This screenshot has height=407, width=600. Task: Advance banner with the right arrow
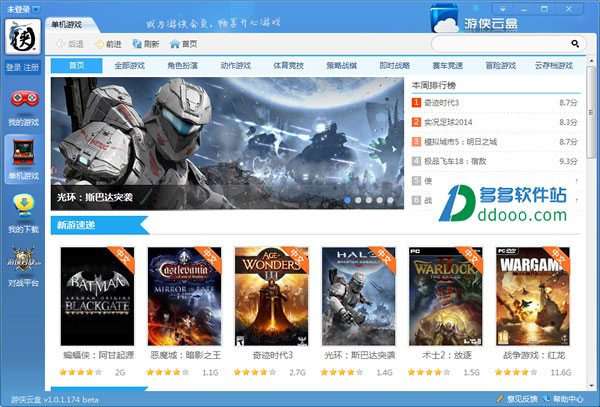[394, 149]
